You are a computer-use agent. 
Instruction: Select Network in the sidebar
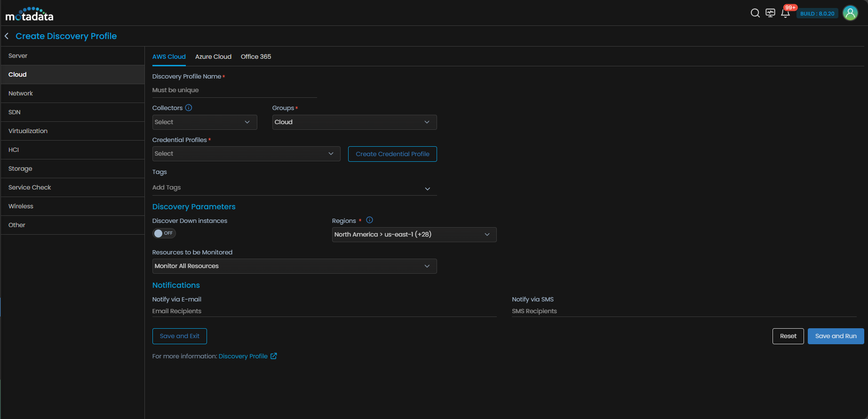[72, 94]
